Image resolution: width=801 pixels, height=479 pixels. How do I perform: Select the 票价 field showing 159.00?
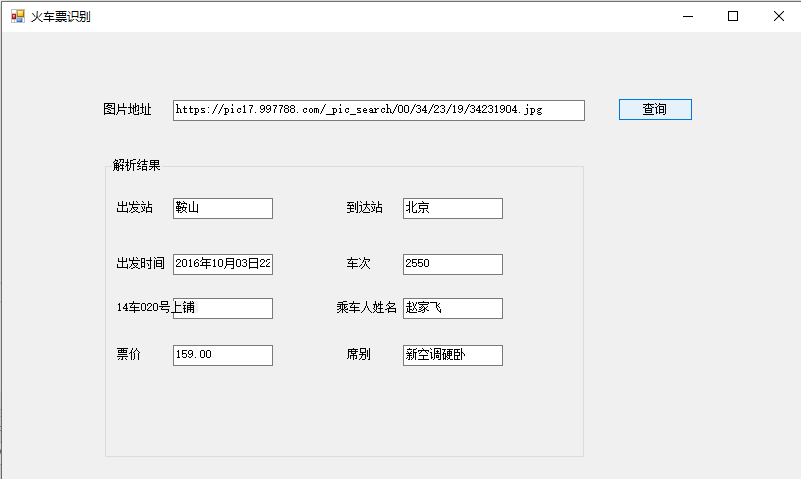222,355
